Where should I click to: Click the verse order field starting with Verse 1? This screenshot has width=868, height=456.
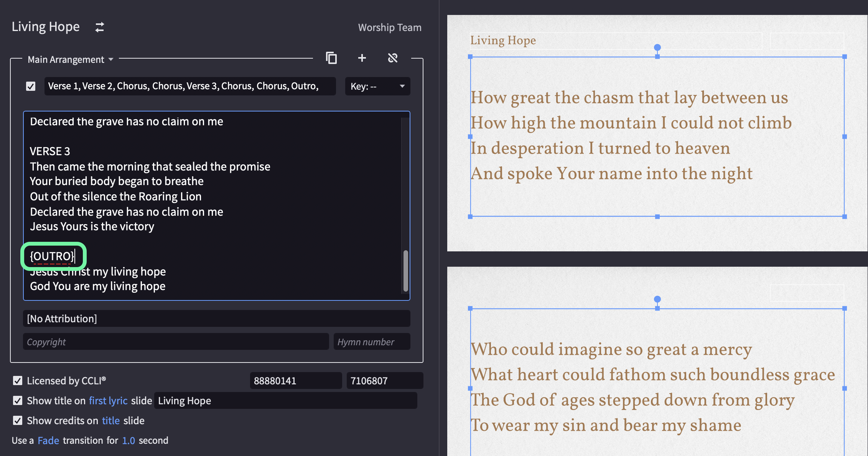click(x=190, y=86)
